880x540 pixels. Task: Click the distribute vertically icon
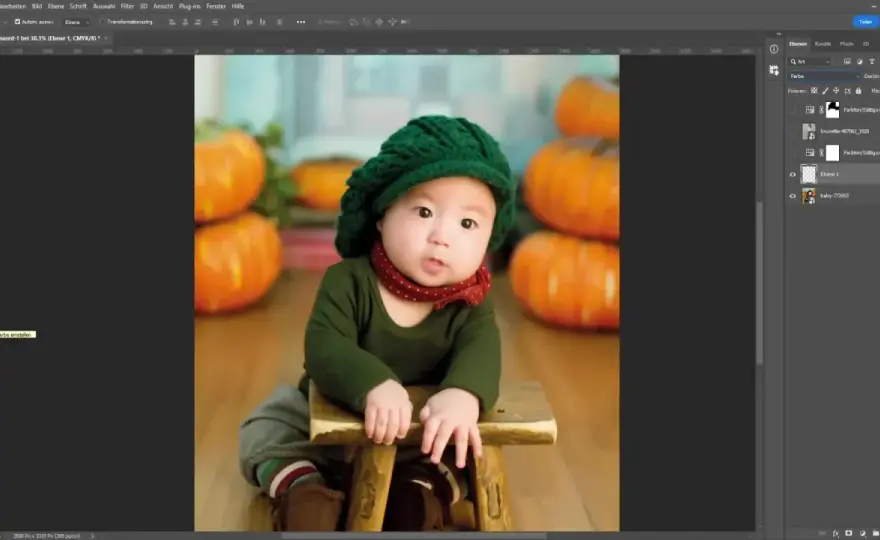point(215,22)
